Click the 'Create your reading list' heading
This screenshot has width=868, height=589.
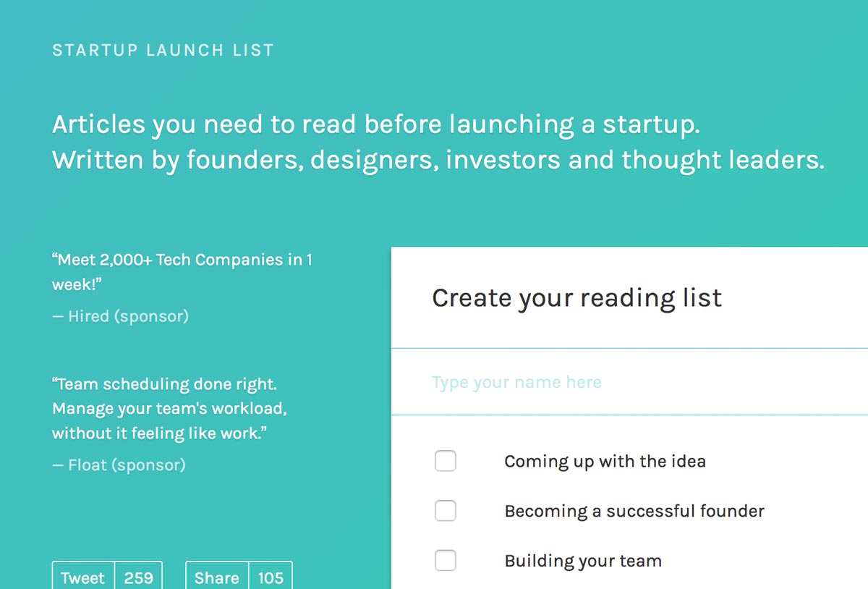click(576, 298)
